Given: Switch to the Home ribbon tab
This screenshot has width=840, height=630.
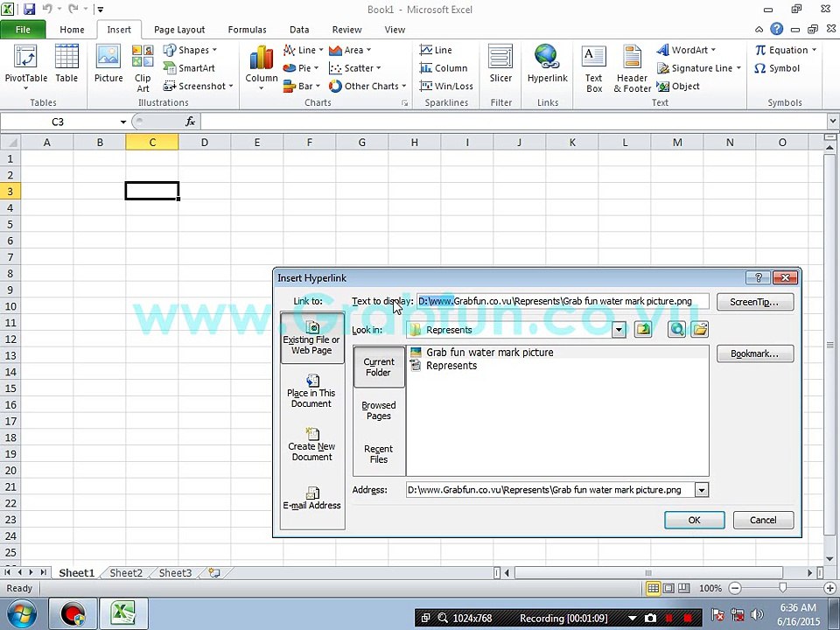Looking at the screenshot, I should coord(72,30).
